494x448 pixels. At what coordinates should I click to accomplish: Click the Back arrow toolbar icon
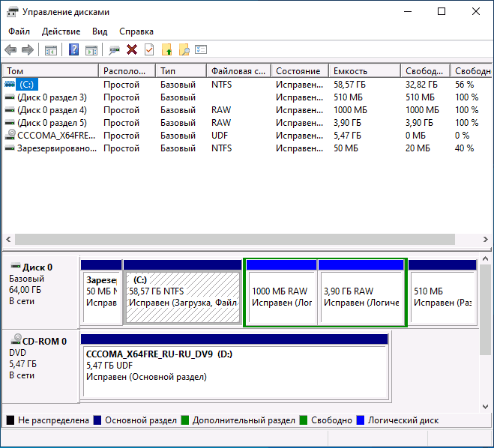point(10,49)
